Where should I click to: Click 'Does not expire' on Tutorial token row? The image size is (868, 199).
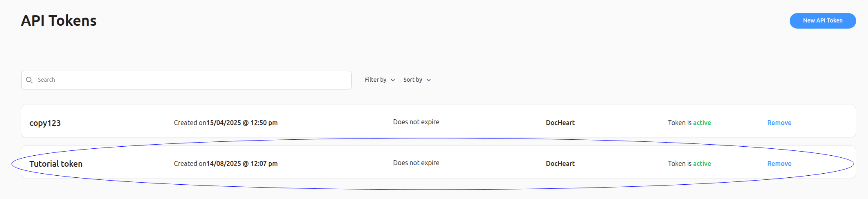(x=416, y=163)
